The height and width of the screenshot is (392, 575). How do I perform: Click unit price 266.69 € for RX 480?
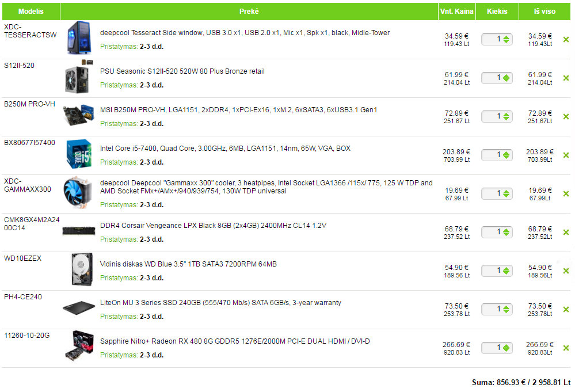456,345
